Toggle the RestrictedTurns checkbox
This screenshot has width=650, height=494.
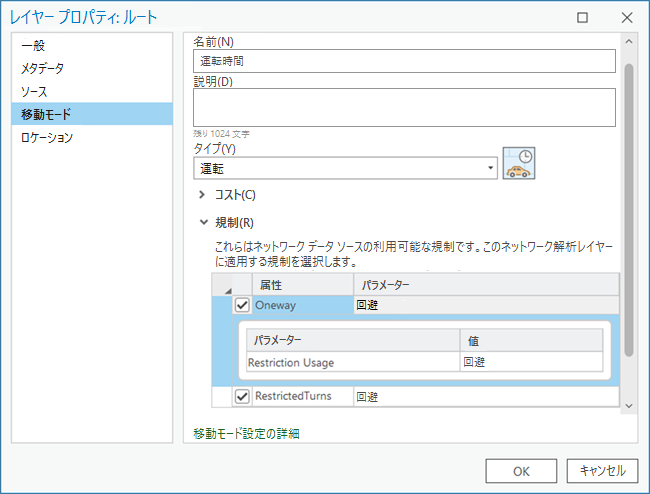point(241,397)
